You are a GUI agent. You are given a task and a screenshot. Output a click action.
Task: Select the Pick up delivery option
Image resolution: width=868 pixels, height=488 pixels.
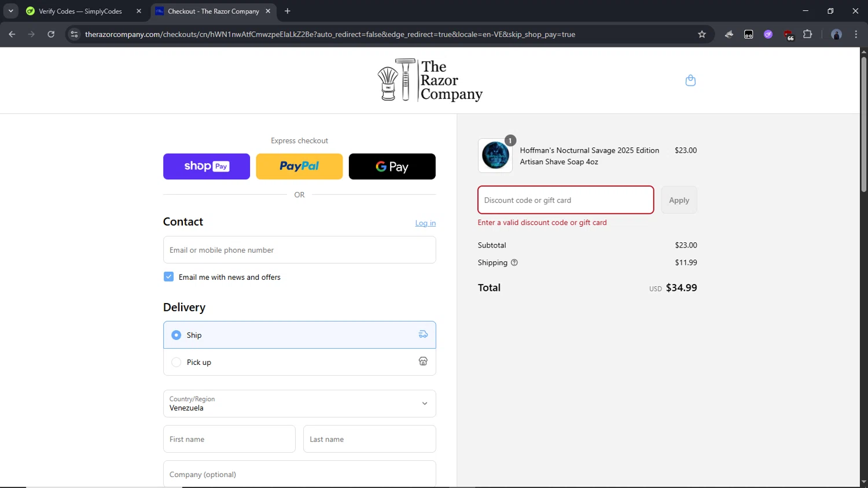coord(300,362)
